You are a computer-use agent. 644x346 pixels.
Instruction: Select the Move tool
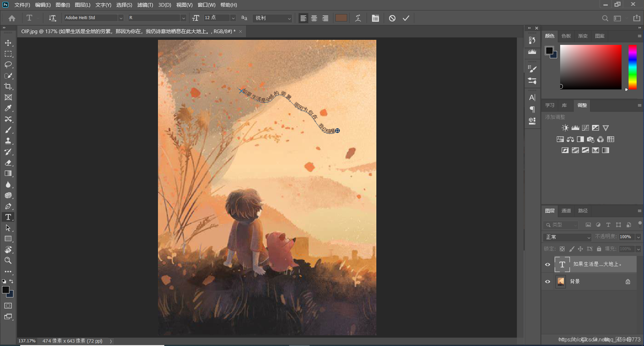click(x=8, y=43)
